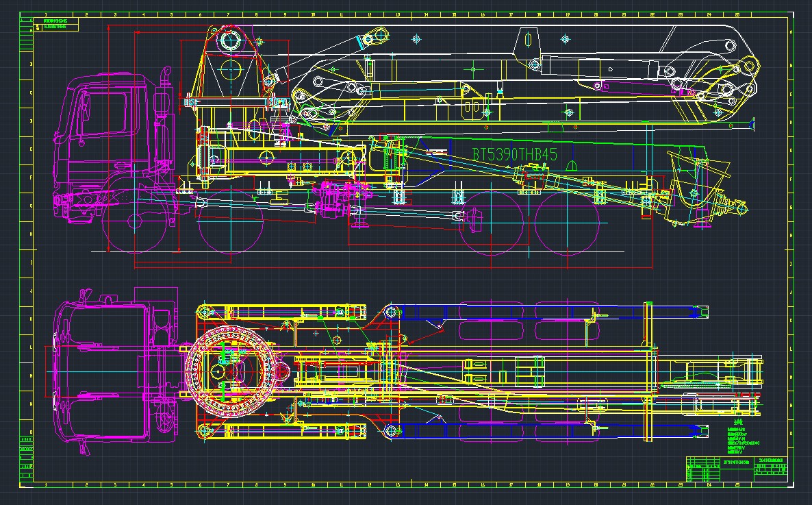This screenshot has width=812, height=505.
Task: Click zone number 2 on top border
Action: 86,15
